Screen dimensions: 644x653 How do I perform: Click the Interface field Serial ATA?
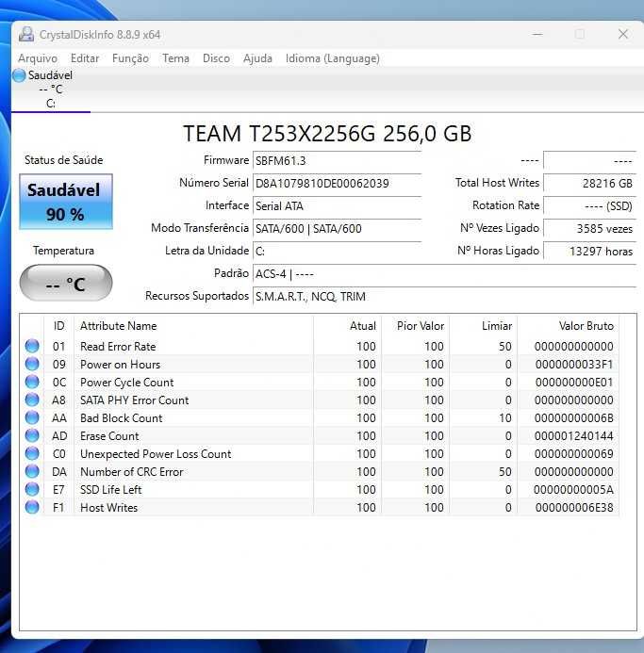click(337, 205)
